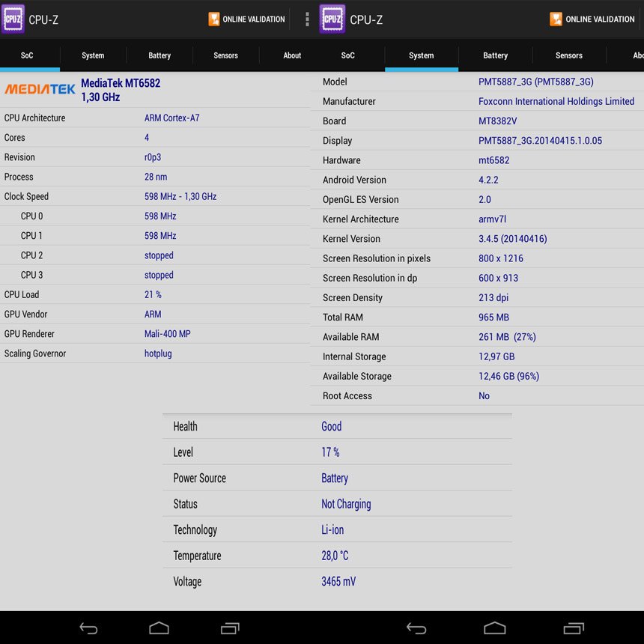Tap the 21 % CPU load value
Viewport: 644px width, 644px height.
pyautogui.click(x=153, y=295)
